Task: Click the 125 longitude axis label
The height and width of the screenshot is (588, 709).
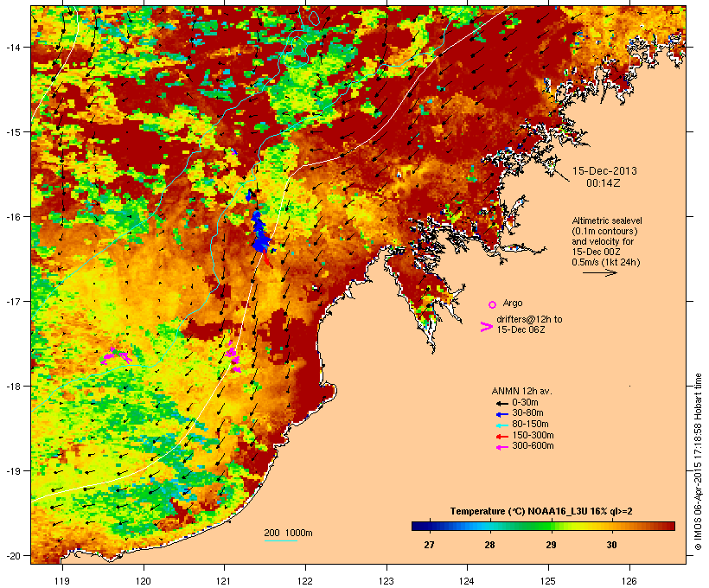Action: click(548, 581)
